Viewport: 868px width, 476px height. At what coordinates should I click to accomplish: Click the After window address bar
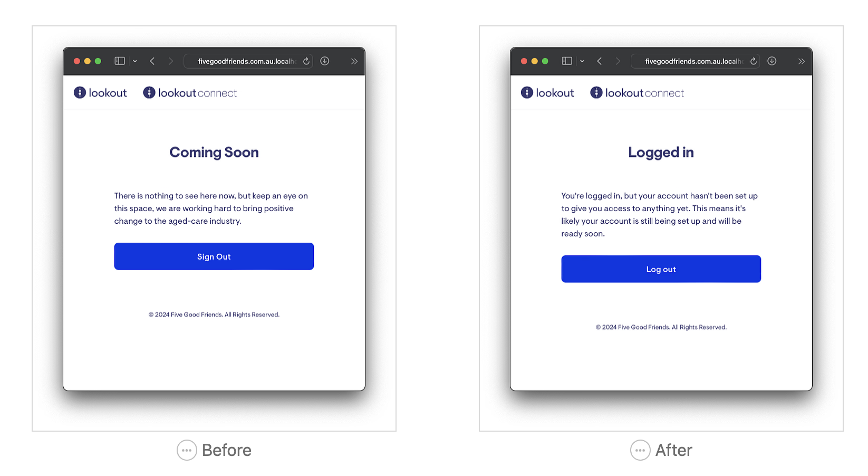(x=696, y=61)
